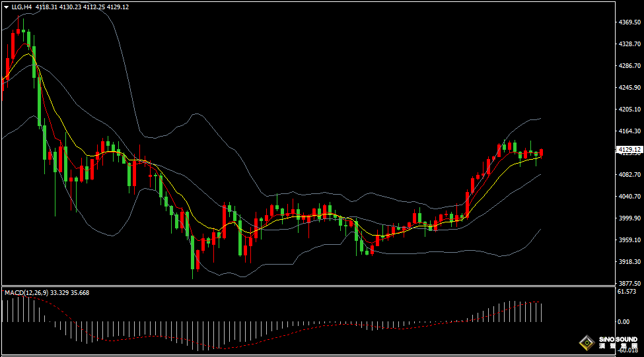644x357 pixels.
Task: Click the 4040.70 price axis label
Action: coord(629,197)
